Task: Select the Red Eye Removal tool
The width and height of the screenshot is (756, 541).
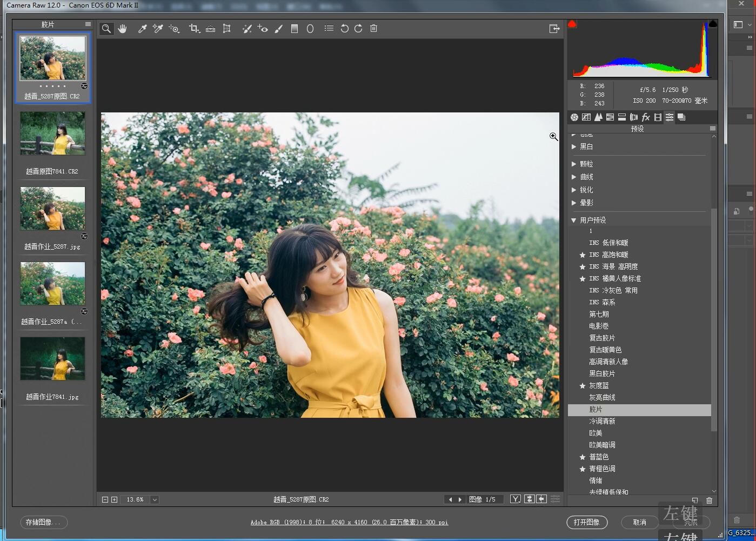Action: (x=263, y=29)
